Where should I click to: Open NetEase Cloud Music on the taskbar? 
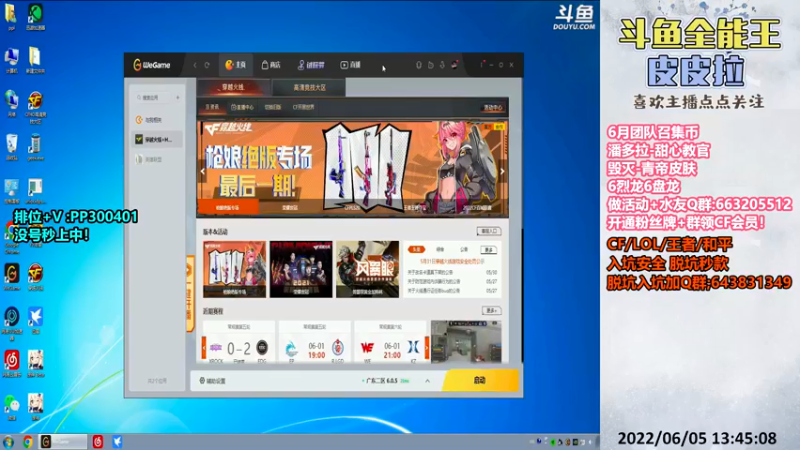coord(97,441)
